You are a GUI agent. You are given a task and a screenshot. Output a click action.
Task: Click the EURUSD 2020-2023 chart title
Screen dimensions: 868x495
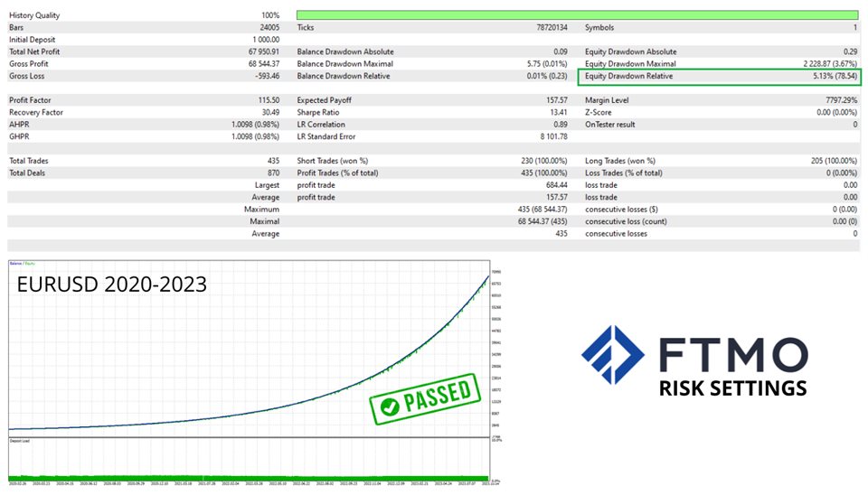pos(112,285)
